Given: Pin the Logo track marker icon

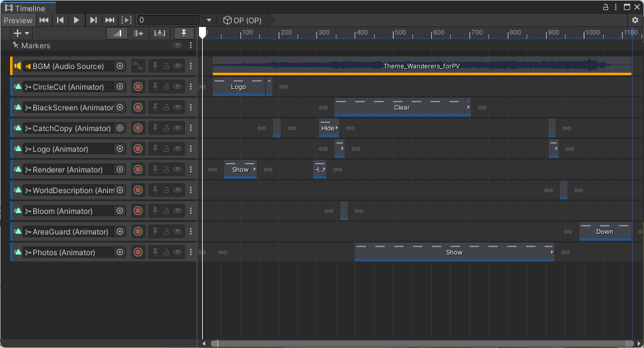Looking at the screenshot, I should pos(155,149).
